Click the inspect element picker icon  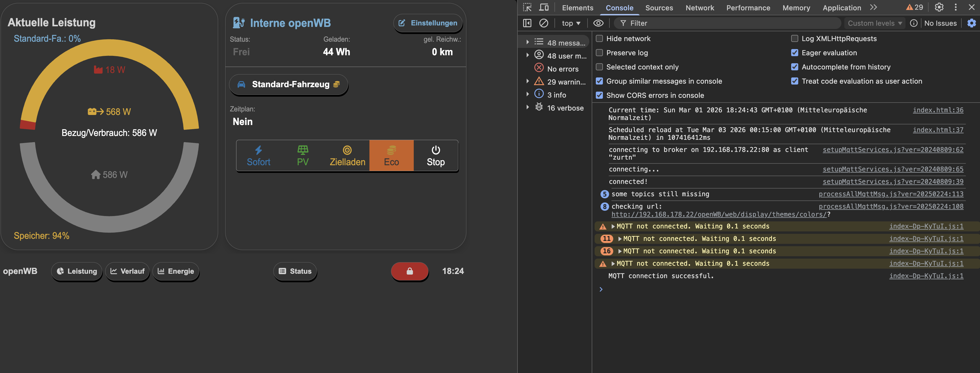coord(527,8)
